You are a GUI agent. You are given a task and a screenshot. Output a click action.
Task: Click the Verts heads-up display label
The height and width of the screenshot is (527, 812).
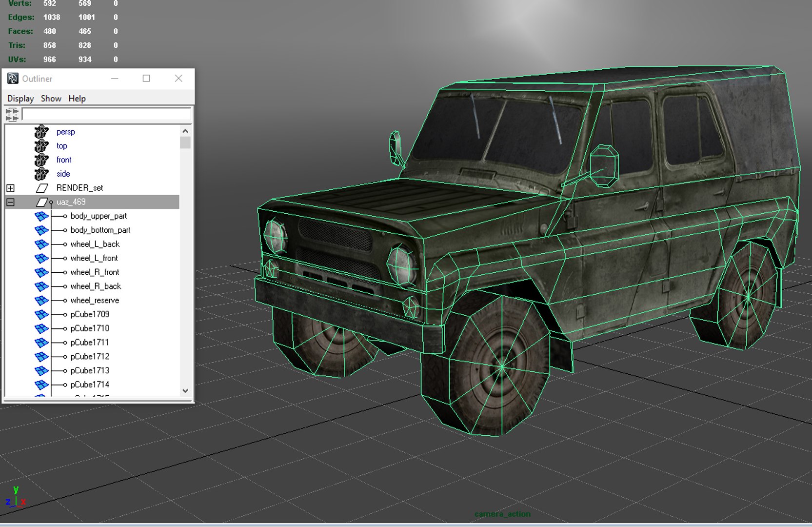tap(20, 3)
